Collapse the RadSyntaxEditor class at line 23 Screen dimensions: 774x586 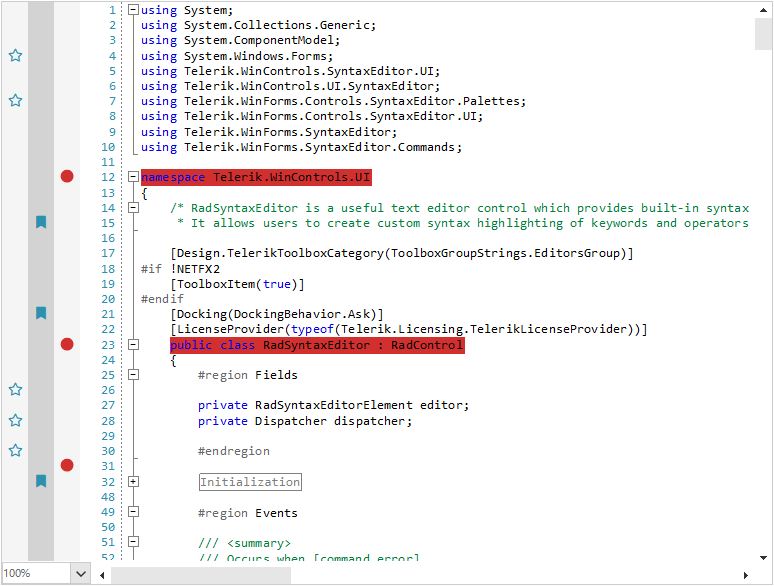pyautogui.click(x=133, y=344)
